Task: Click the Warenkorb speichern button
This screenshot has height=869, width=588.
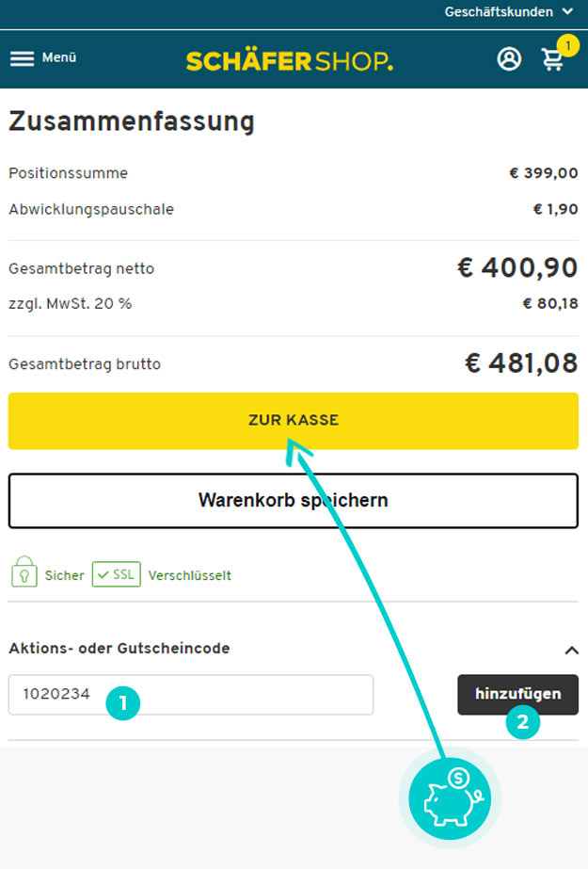Action: point(294,501)
